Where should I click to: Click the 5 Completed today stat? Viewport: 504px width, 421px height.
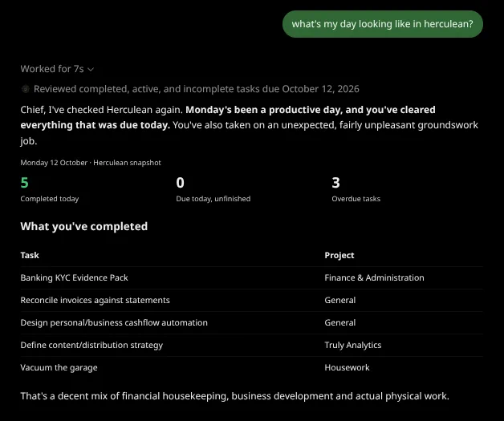click(x=50, y=190)
